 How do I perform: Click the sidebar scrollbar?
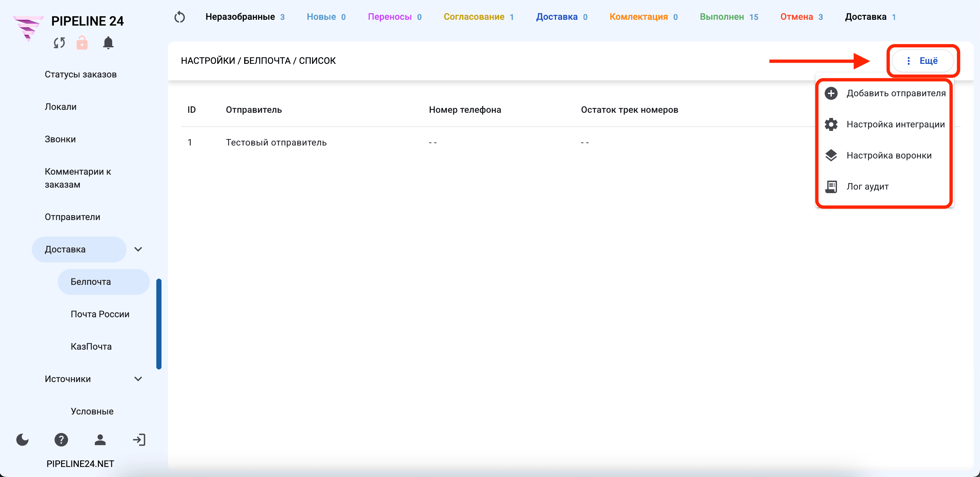159,324
